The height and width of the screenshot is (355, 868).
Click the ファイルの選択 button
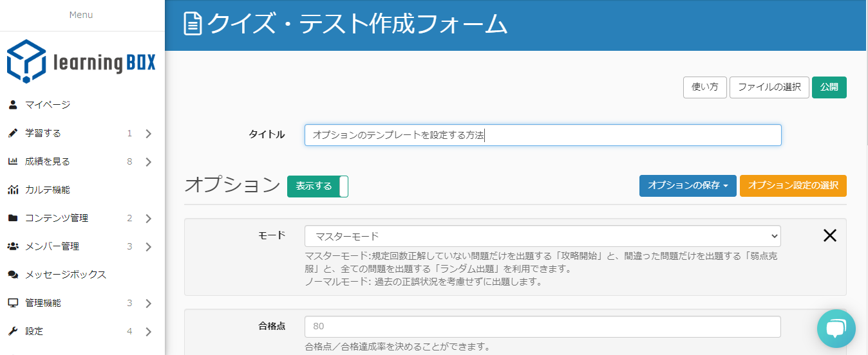click(x=769, y=87)
